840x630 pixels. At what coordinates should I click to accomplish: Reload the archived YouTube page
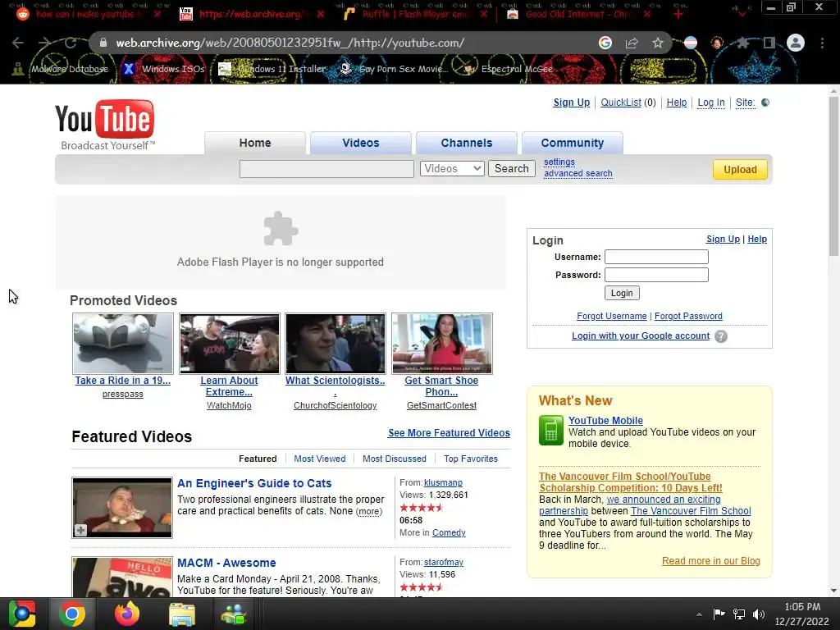[71, 43]
